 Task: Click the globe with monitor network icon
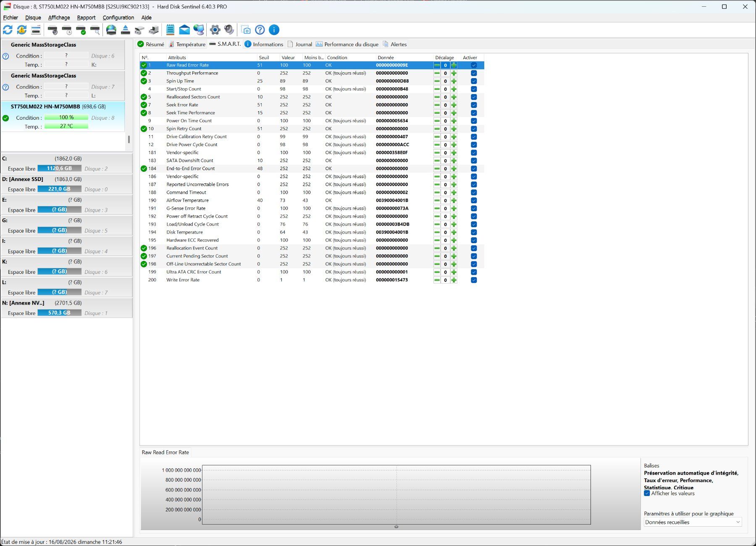(x=199, y=30)
